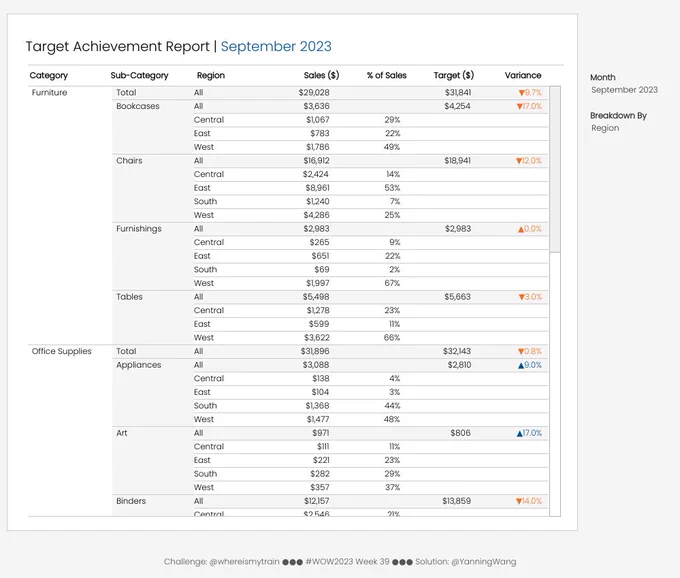Click Furnishings West 67% of sales
This screenshot has width=680, height=578.
(x=392, y=283)
